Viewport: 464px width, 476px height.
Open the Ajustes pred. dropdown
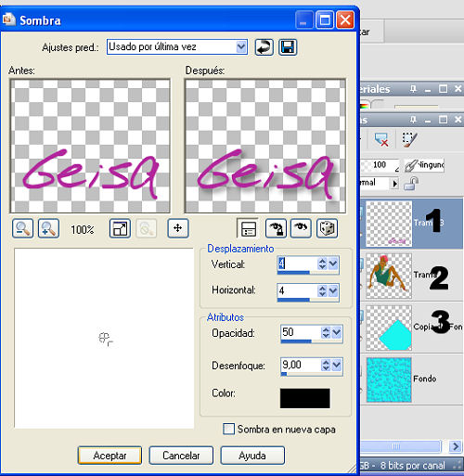coord(241,47)
